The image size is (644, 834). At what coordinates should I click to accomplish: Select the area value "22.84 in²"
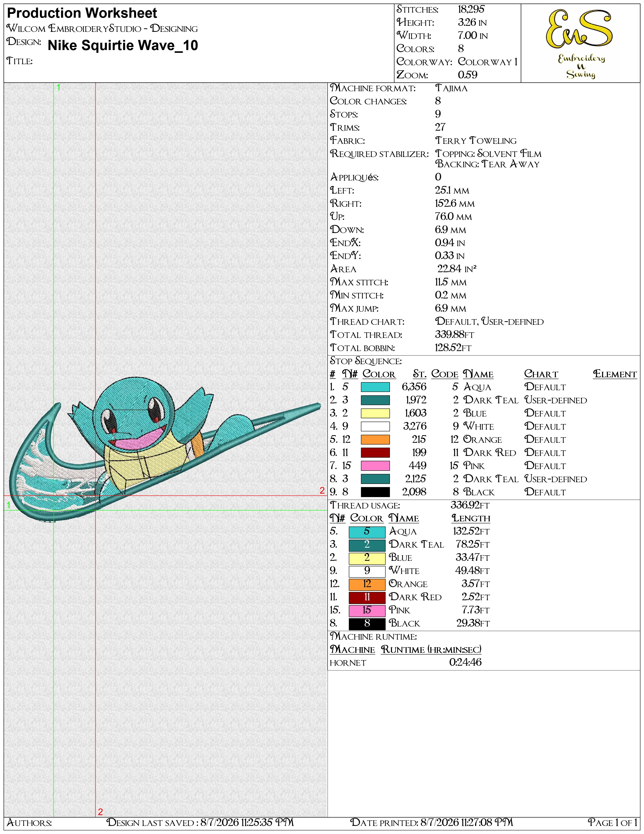(457, 269)
